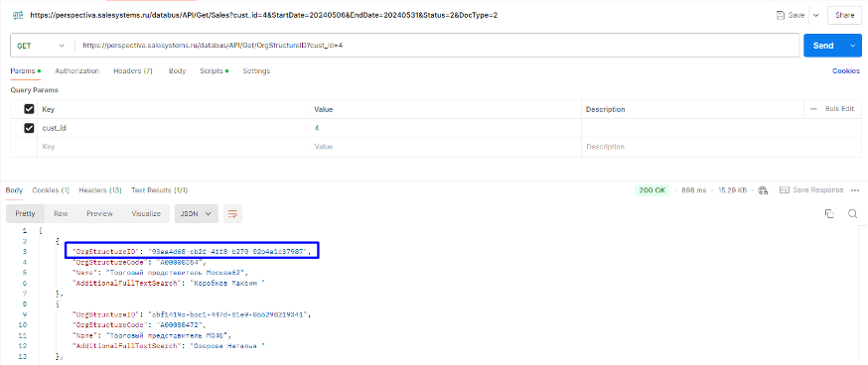Image resolution: width=868 pixels, height=365 pixels.
Task: Click the cust_id key cell
Action: coord(173,128)
